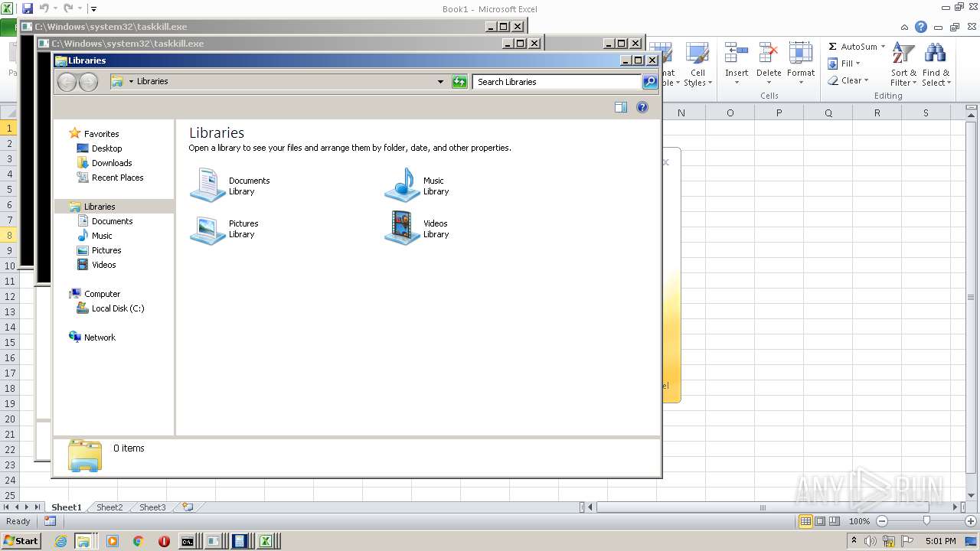Viewport: 980px width, 551px height.
Task: Click the Search Libraries input field
Action: pos(557,82)
